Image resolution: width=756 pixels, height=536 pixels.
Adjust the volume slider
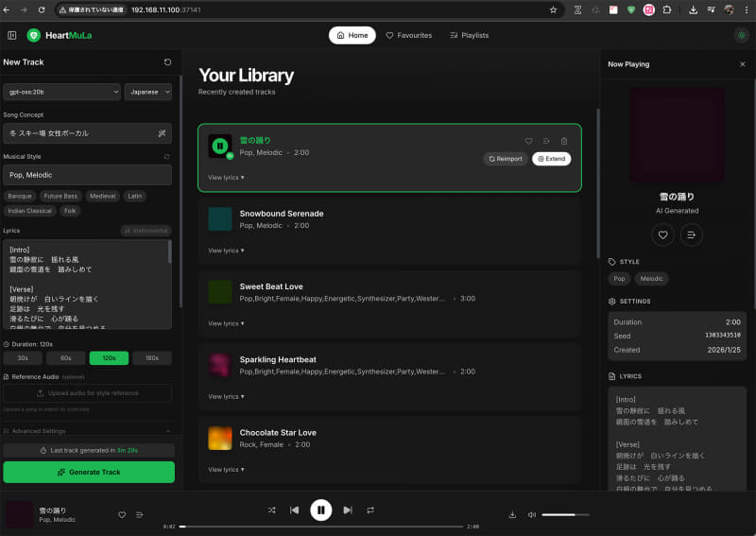click(565, 515)
